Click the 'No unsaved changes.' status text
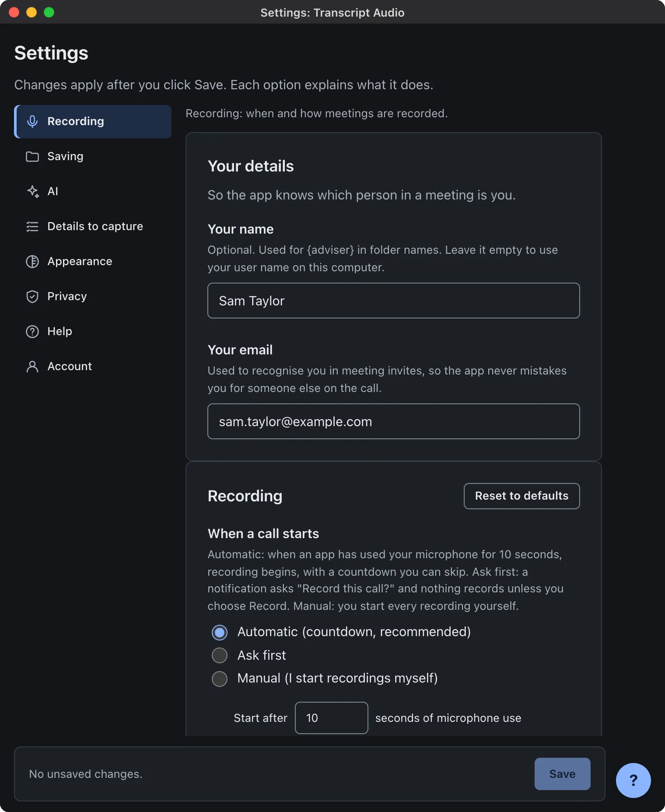This screenshot has height=812, width=665. [x=86, y=774]
